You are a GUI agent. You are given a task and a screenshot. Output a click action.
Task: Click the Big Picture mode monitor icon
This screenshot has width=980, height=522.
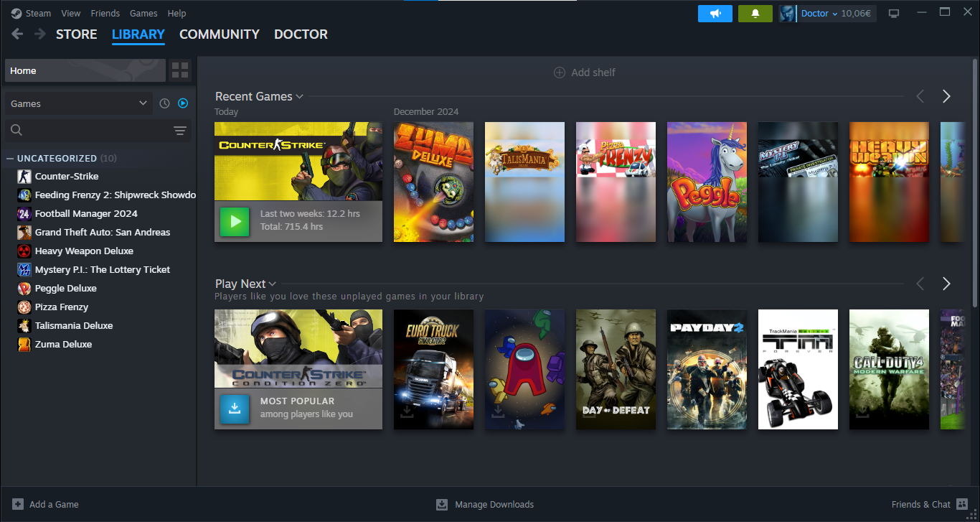[894, 14]
